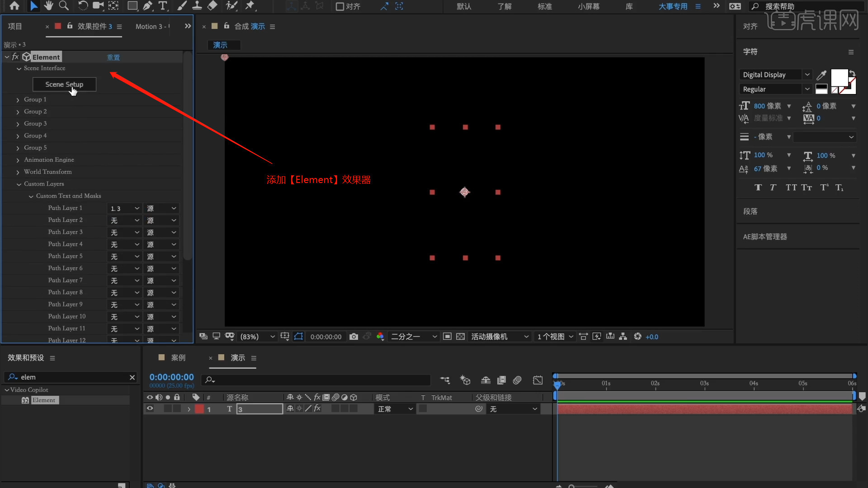This screenshot has width=868, height=488.
Task: Select the Puppet Pin tool
Action: tap(250, 6)
